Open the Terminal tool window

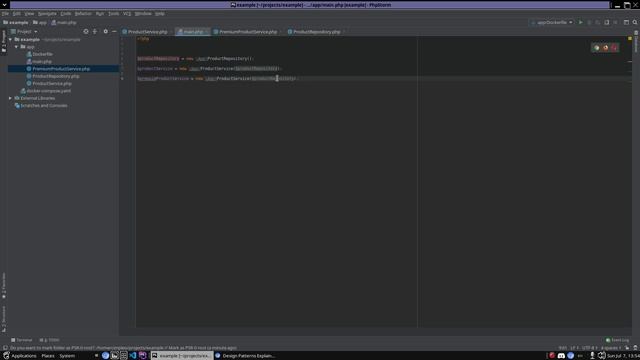coord(22,340)
